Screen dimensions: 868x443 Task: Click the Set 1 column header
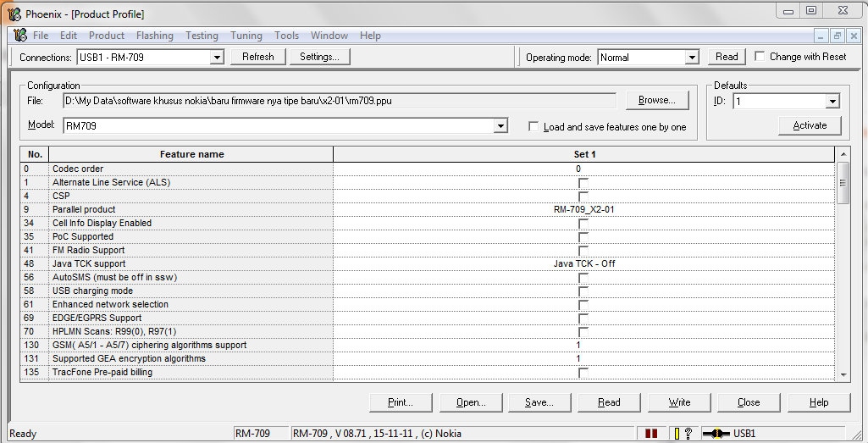click(584, 154)
